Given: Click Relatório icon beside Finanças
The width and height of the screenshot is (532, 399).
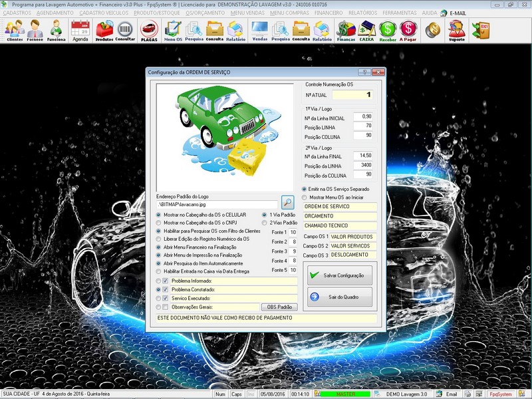Looking at the screenshot, I should pyautogui.click(x=322, y=31).
